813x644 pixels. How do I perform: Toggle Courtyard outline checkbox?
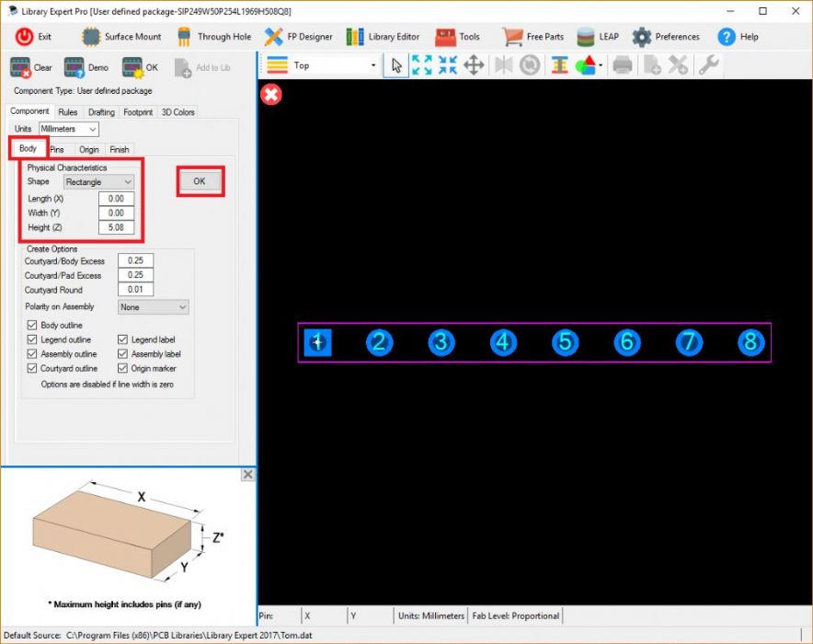[31, 368]
